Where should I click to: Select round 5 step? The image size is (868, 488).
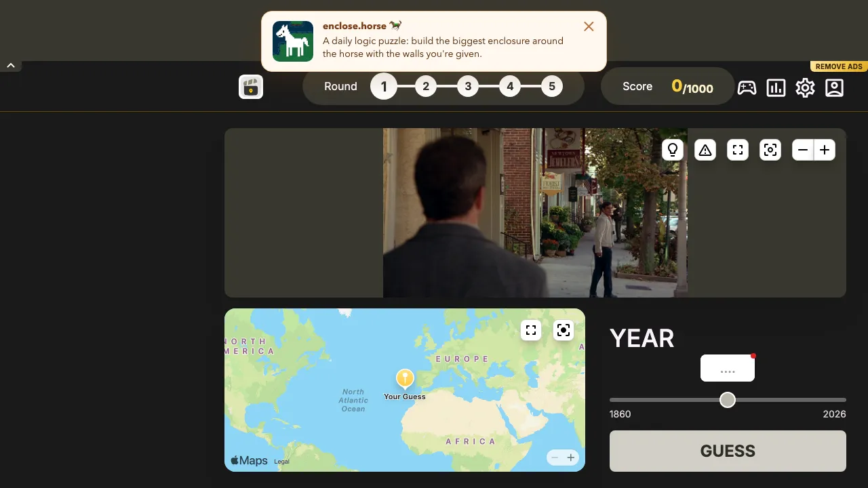pyautogui.click(x=552, y=86)
